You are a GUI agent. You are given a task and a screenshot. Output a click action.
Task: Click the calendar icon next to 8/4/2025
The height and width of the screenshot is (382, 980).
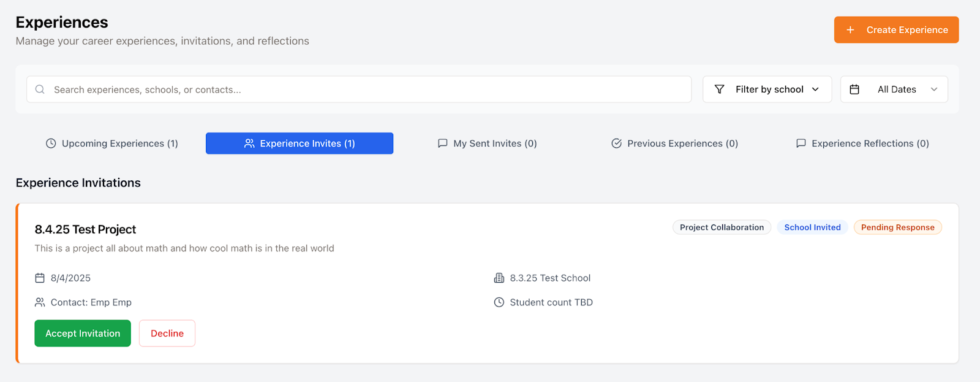tap(40, 278)
